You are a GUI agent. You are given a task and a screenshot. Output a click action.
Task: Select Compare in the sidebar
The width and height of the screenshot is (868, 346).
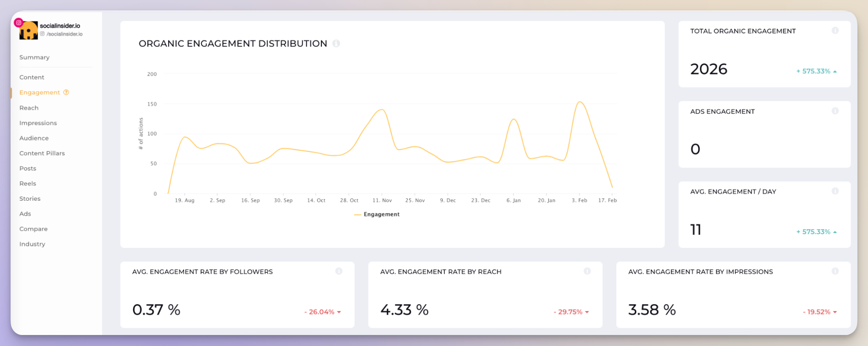pos(33,229)
